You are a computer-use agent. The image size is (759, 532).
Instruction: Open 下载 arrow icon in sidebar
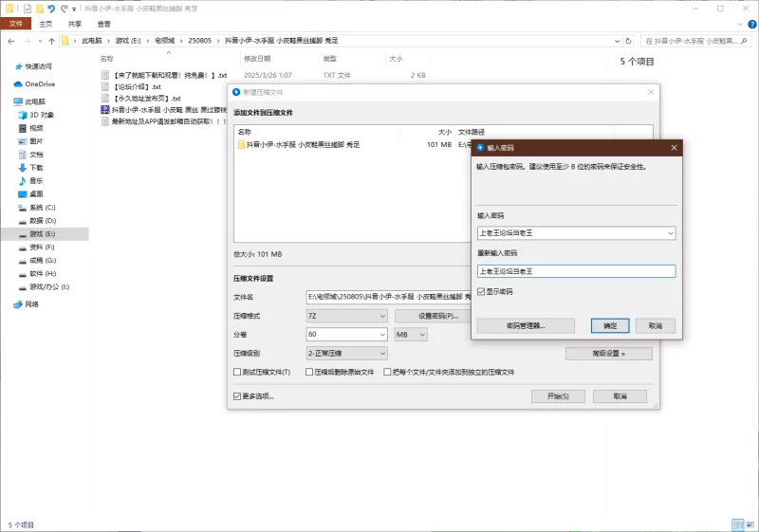click(x=22, y=168)
